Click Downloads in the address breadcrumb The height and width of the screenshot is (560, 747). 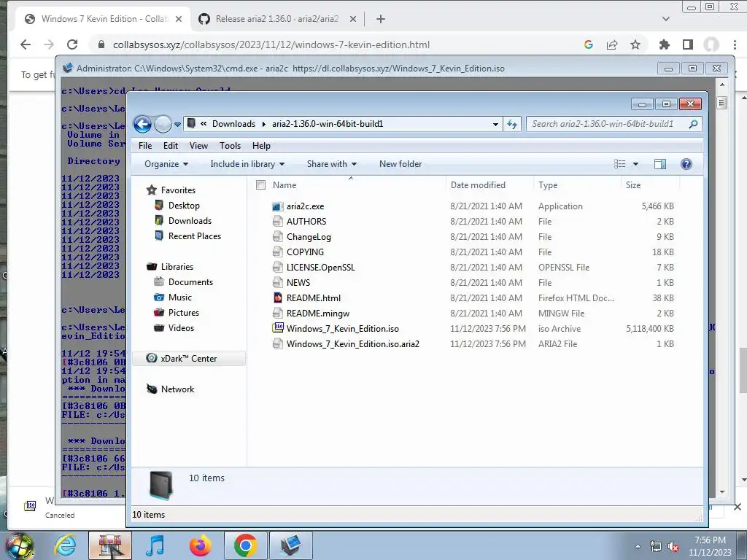pyautogui.click(x=233, y=124)
